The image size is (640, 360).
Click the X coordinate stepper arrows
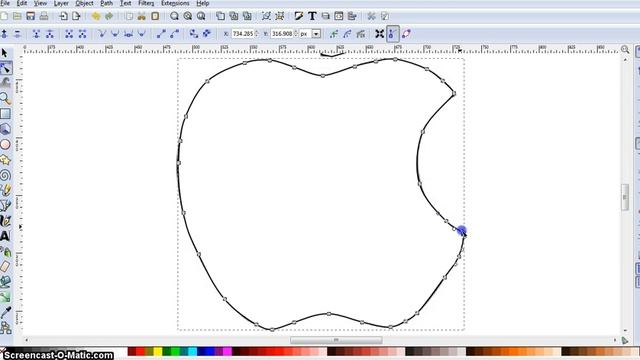(256, 34)
